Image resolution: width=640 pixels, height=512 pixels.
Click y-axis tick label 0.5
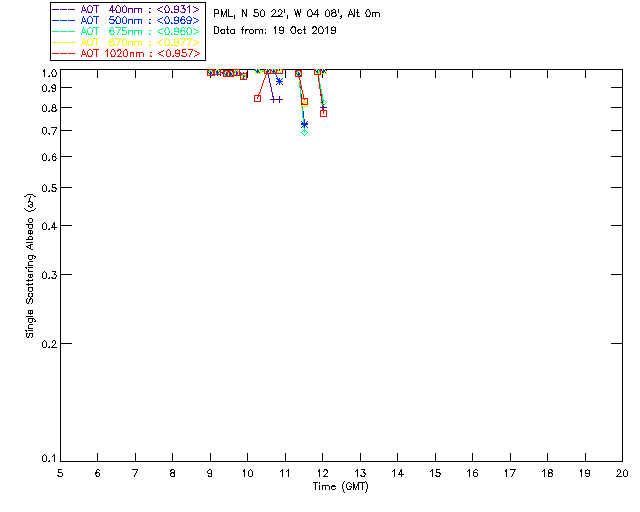coord(49,188)
